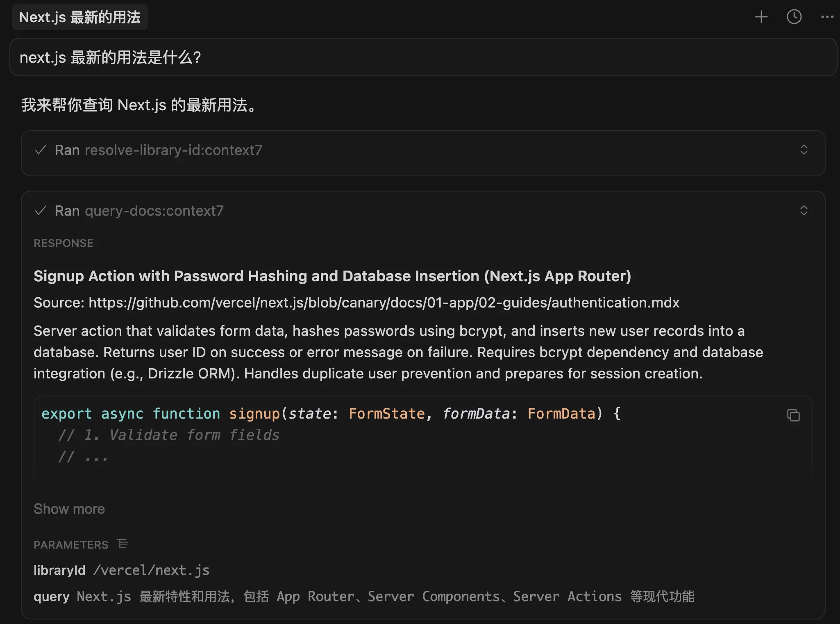
Task: Open the GitHub authentication.mdx source link
Action: (384, 303)
